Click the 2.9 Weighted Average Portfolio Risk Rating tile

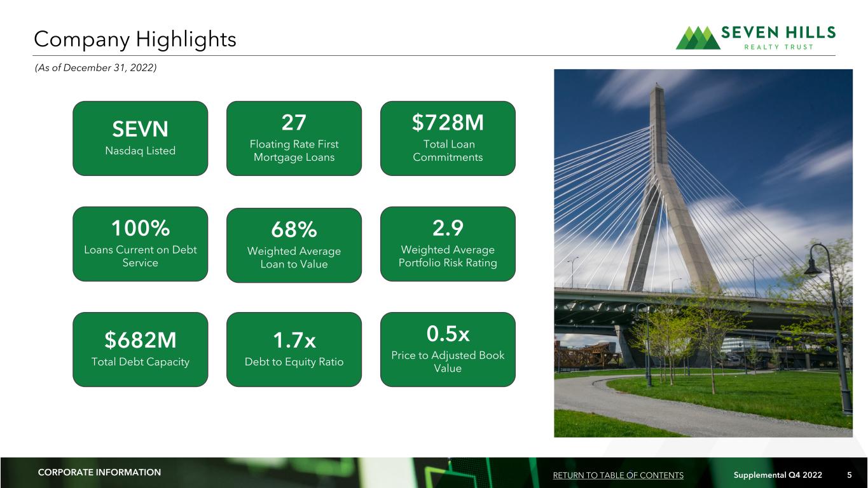(x=448, y=244)
